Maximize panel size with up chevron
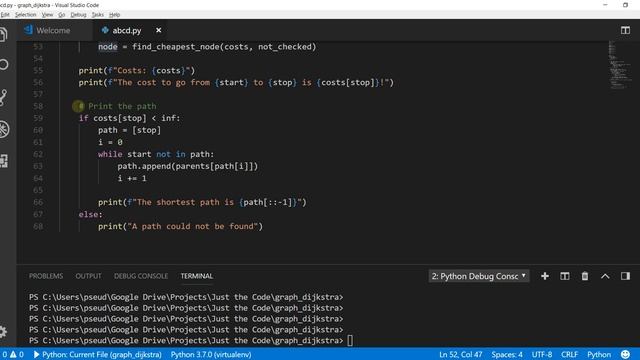Image resolution: width=640 pixels, height=360 pixels. click(x=605, y=276)
